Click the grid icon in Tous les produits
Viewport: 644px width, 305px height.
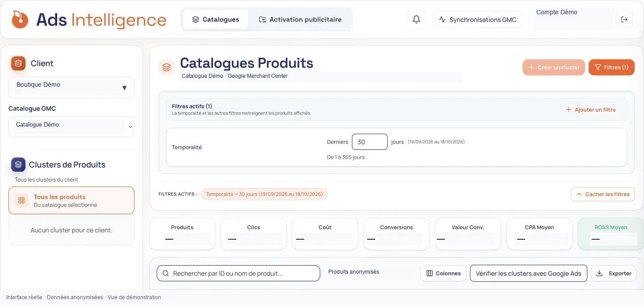pos(21,200)
